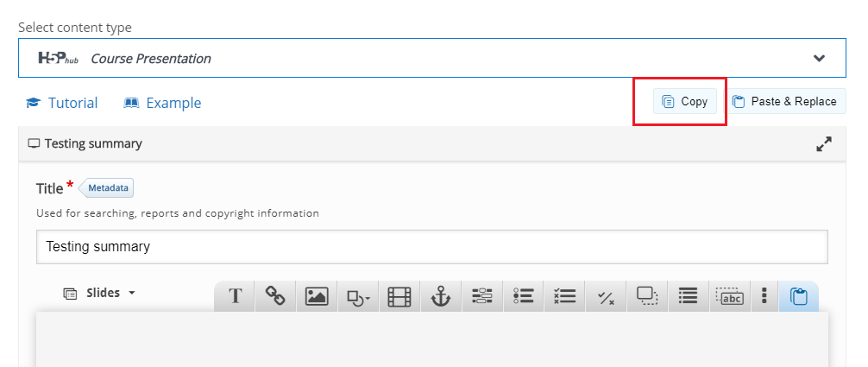Add a Drag and Drop task

tap(647, 296)
